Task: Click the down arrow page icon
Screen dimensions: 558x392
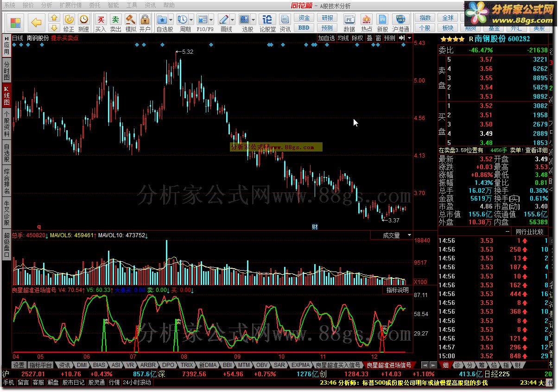Action: 54,28
